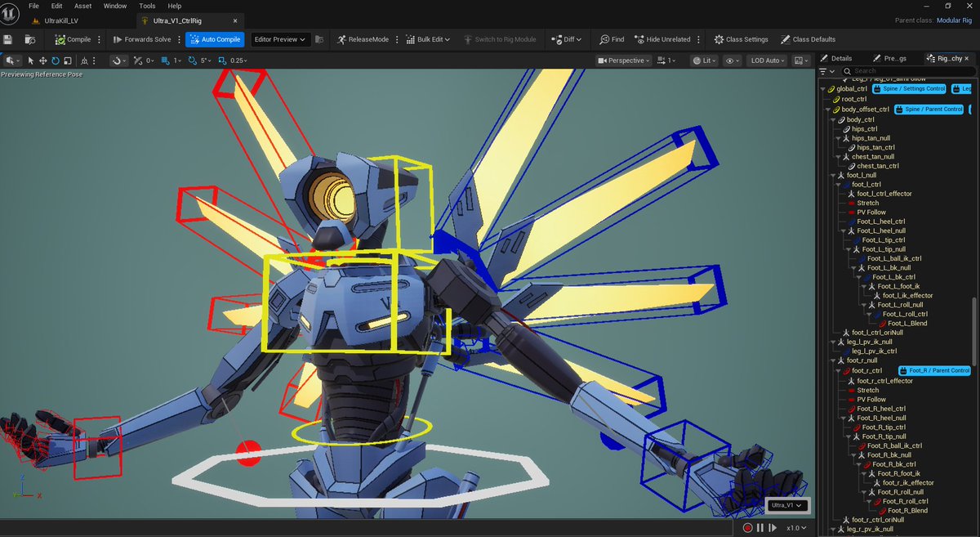
Task: Click the Save asset icon
Action: pos(8,39)
